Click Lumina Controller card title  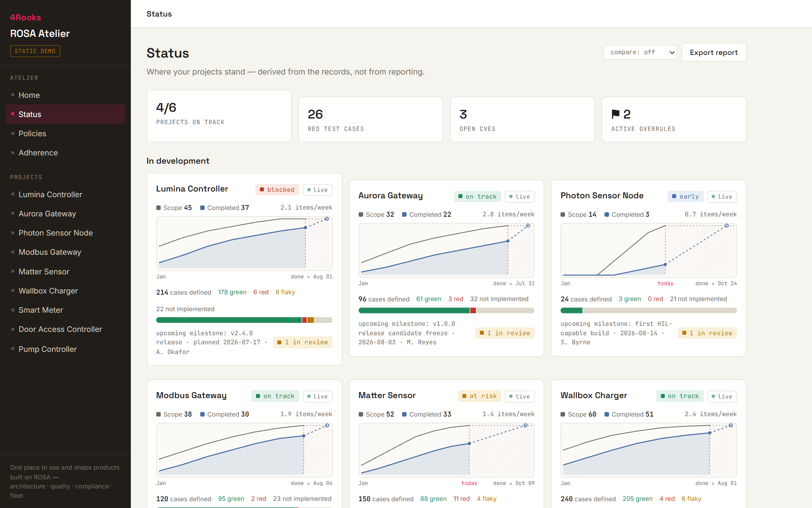192,189
